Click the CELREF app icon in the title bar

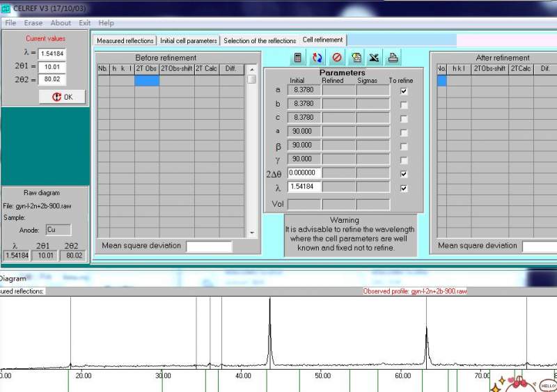(x=6, y=7)
